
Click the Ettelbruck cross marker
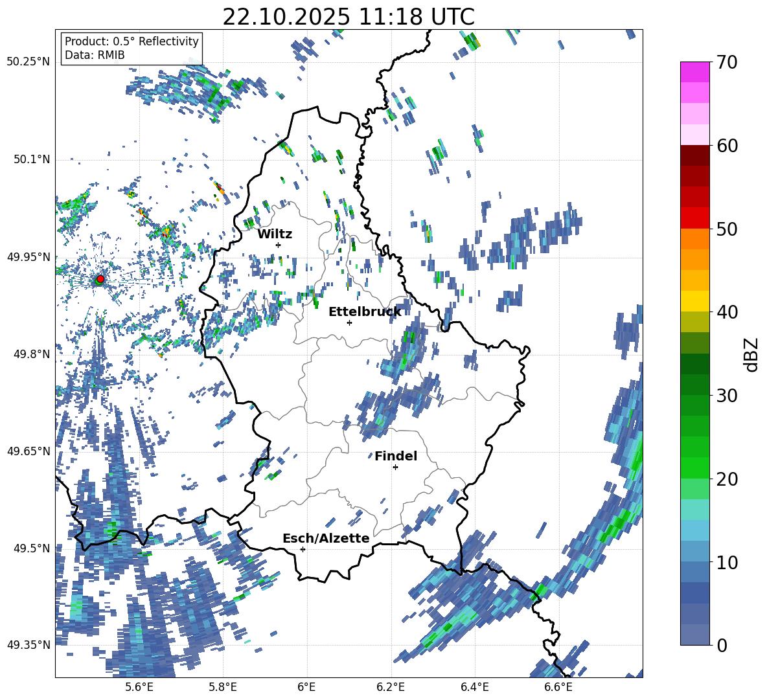click(349, 322)
